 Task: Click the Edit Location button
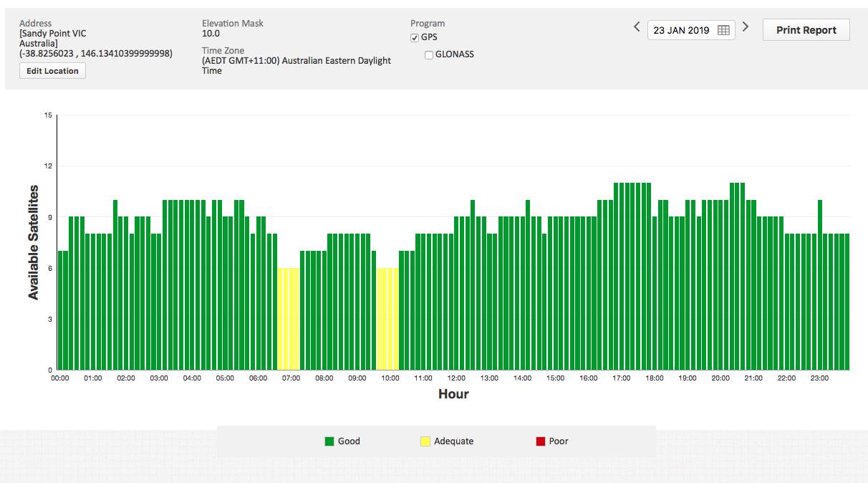[x=52, y=71]
